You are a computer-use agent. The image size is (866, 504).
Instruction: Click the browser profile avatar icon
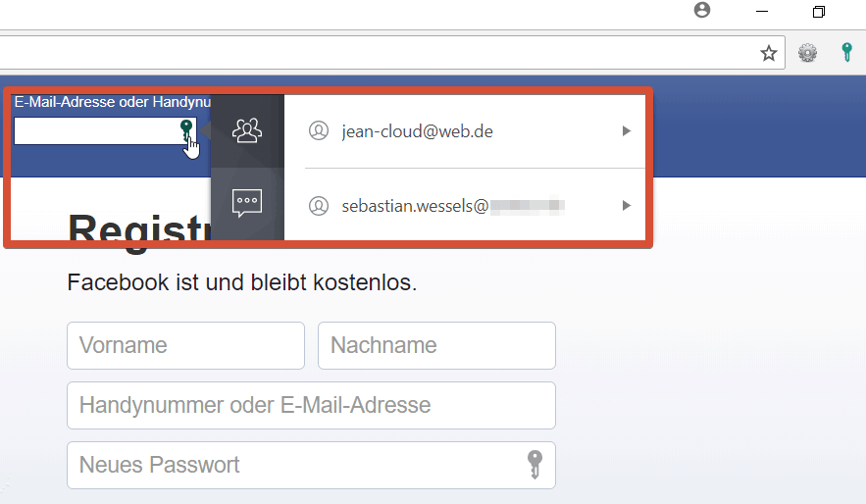coord(702,10)
